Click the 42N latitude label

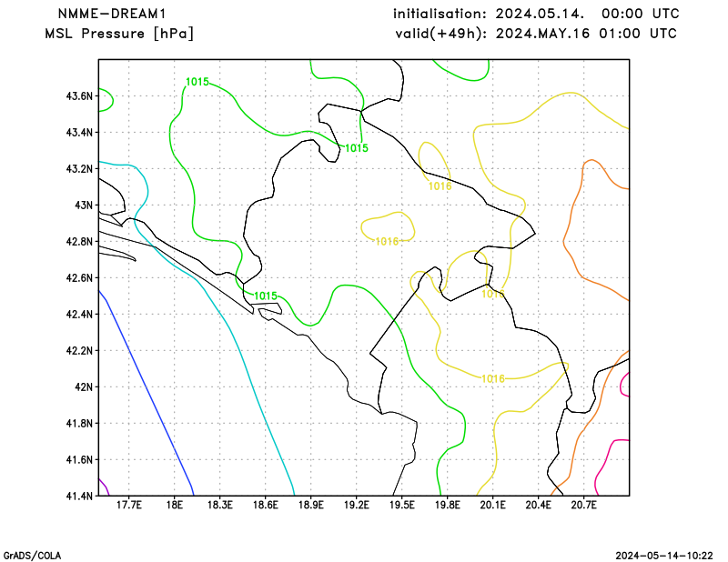pos(84,386)
